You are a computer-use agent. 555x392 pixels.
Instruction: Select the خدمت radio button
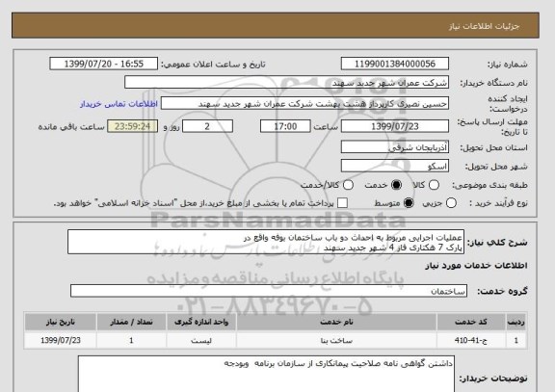point(396,185)
